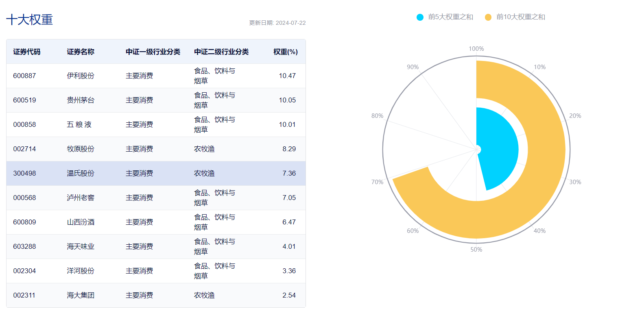The width and height of the screenshot is (644, 313).
Task: Click the 五 粮 液 stock name
Action: click(x=79, y=125)
